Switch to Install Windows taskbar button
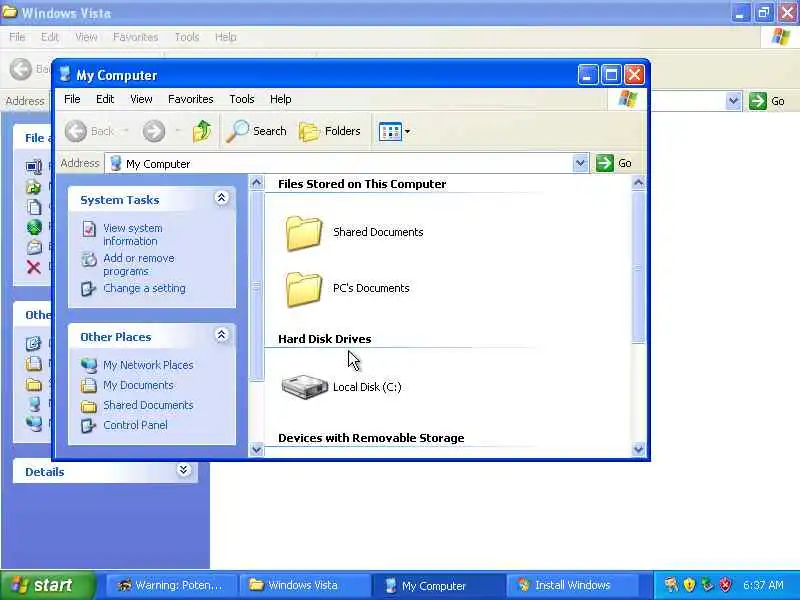 click(x=572, y=585)
